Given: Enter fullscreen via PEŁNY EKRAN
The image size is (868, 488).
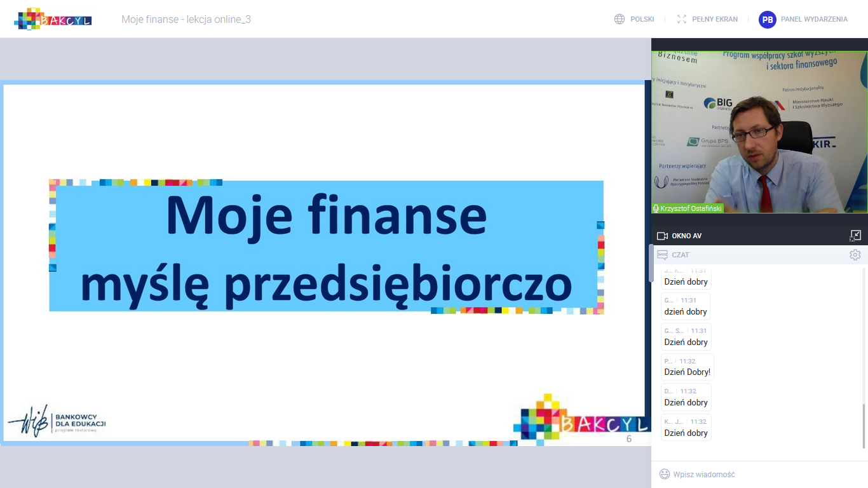Looking at the screenshot, I should click(x=715, y=19).
